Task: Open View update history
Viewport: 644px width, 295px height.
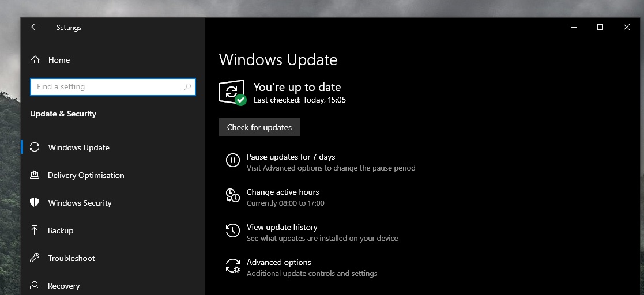Action: [x=282, y=228]
